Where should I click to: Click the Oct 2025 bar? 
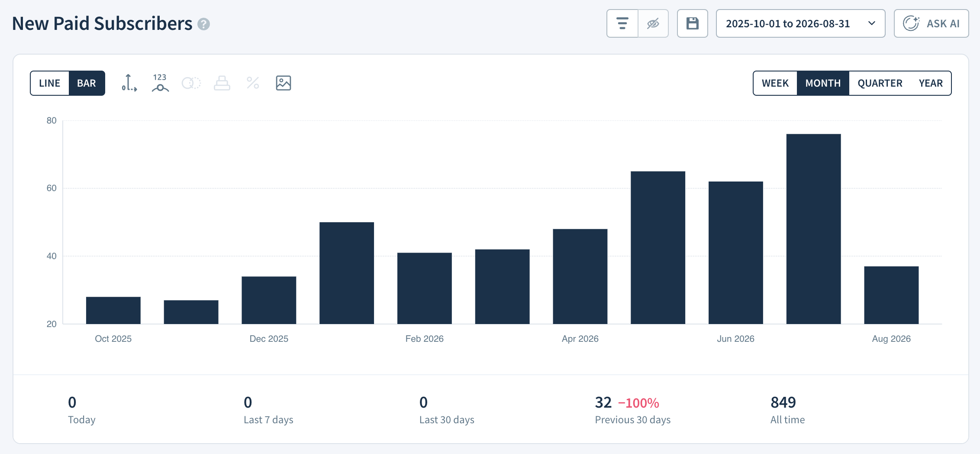[113, 310]
